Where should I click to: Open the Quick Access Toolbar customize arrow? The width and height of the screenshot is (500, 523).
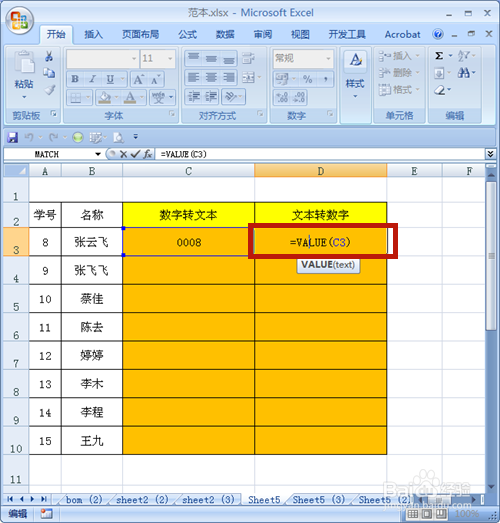(x=135, y=137)
